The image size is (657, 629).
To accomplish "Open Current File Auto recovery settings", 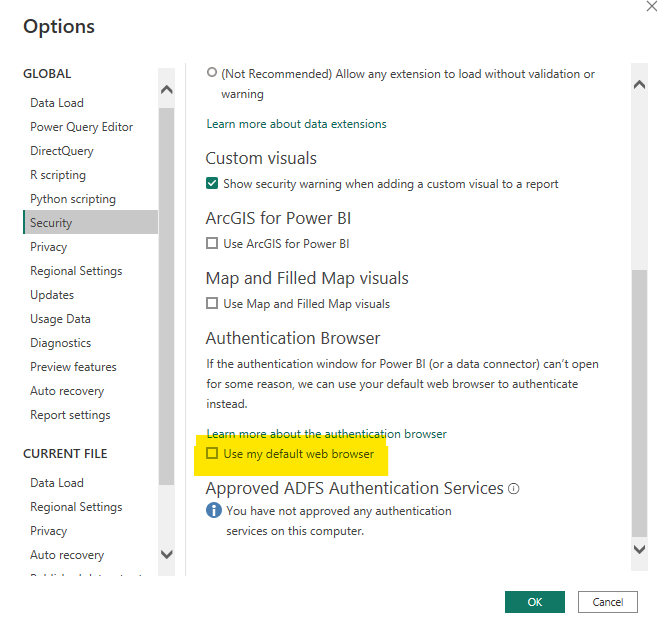I will [67, 555].
